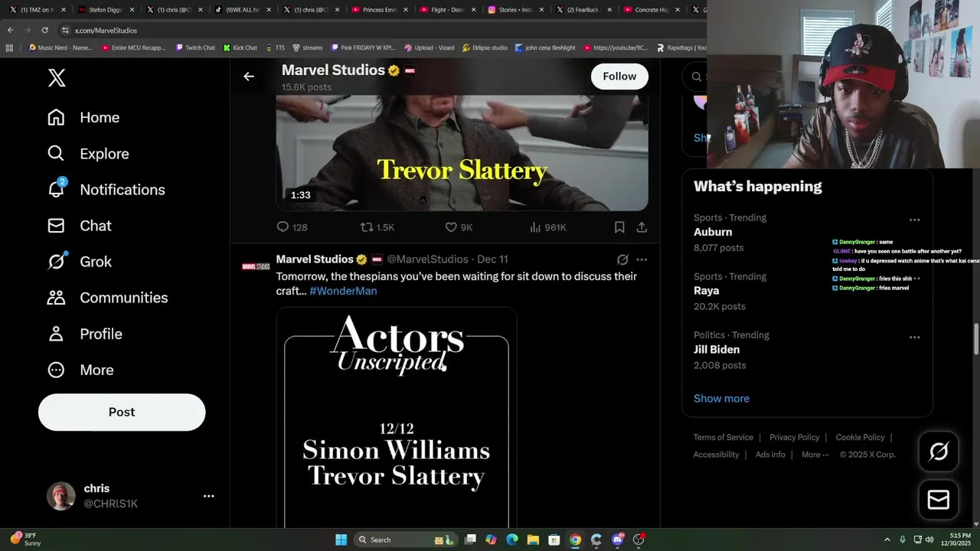Reload the page in the browser
Screen dimensions: 980x551
tap(44, 30)
